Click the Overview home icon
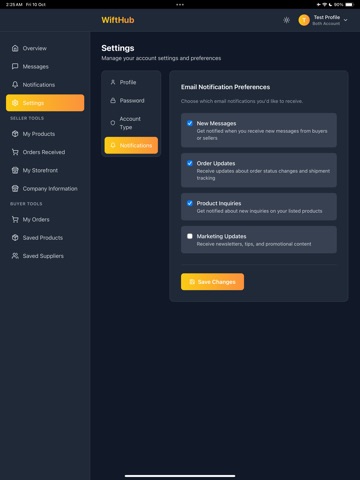360x480 pixels. click(x=15, y=48)
